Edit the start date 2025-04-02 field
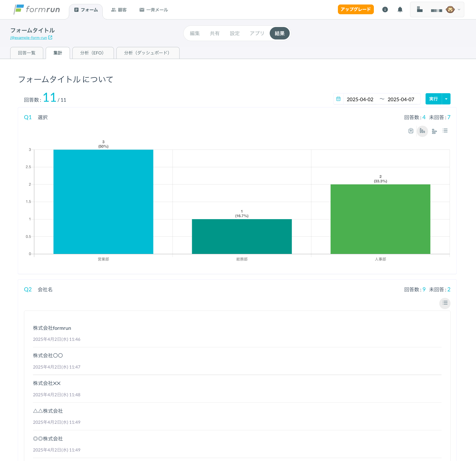The image size is (476, 461). [x=360, y=99]
